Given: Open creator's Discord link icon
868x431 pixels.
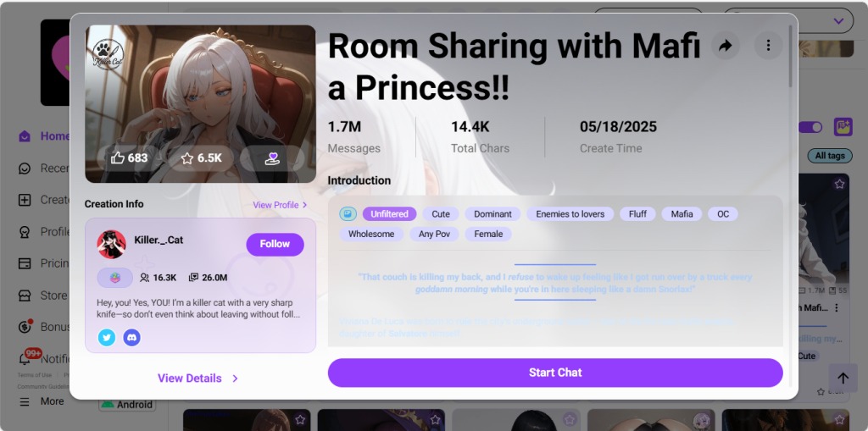Looking at the screenshot, I should [131, 337].
